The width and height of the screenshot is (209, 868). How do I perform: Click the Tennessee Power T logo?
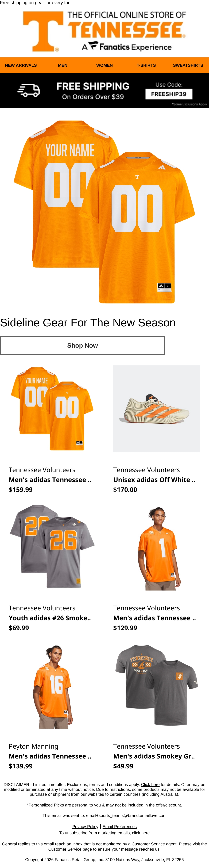(43, 31)
